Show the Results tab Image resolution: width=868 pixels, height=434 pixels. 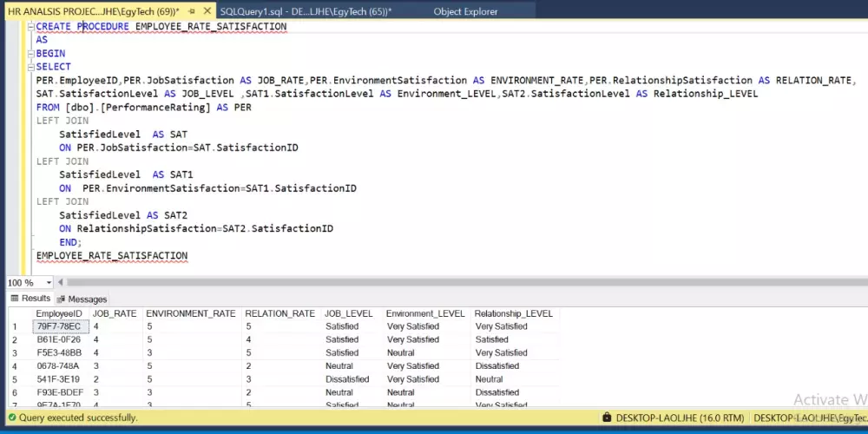click(x=30, y=299)
